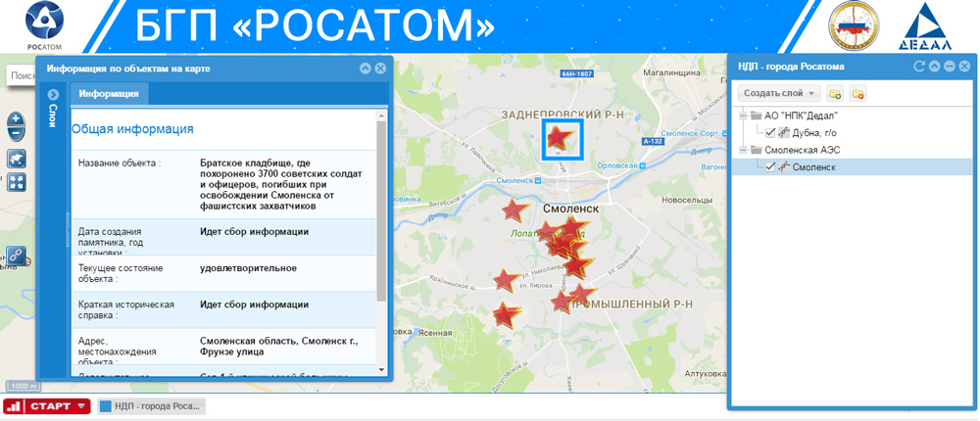Click the info panel vertical scrollbar thumb
980x421 pixels.
[x=382, y=211]
